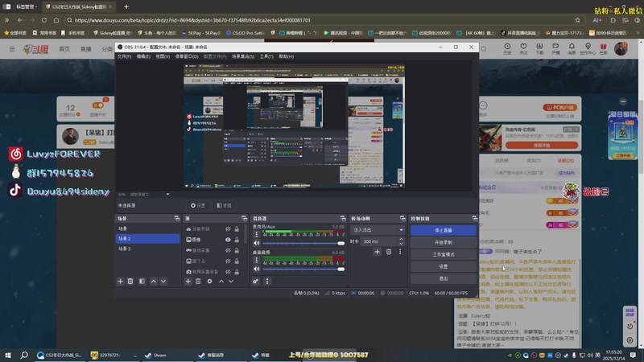Open source properties gear icon
Screen dimensions: 644x362
(209, 281)
